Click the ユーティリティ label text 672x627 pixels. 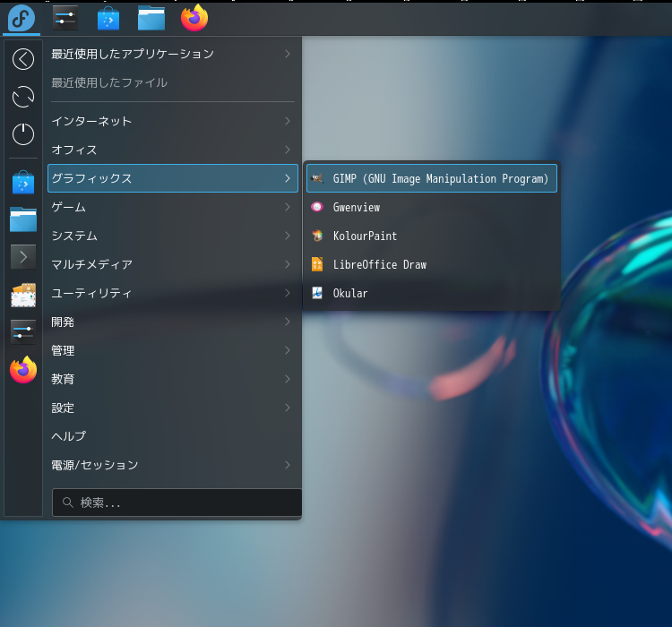pyautogui.click(x=91, y=293)
